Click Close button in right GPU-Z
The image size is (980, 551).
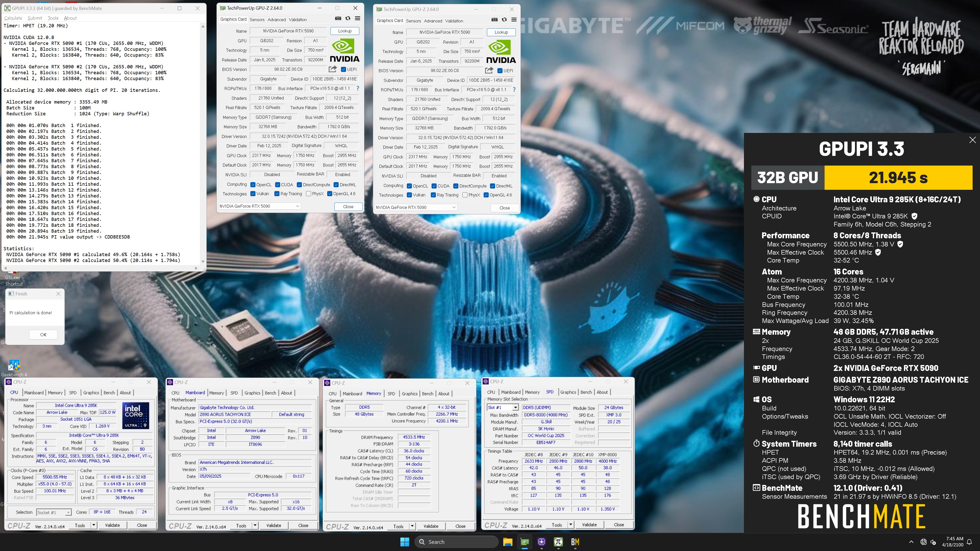505,208
